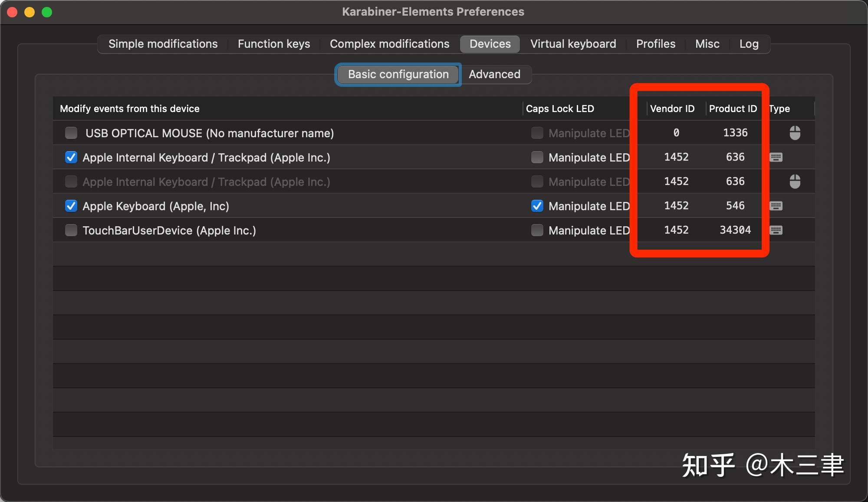Select the Basic configuration segment

click(x=398, y=74)
